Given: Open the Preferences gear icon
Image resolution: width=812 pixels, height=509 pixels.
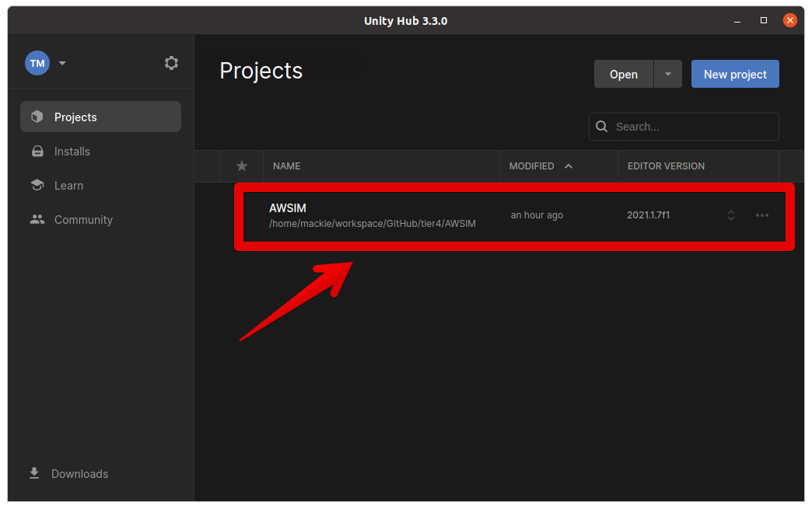Looking at the screenshot, I should coord(171,63).
